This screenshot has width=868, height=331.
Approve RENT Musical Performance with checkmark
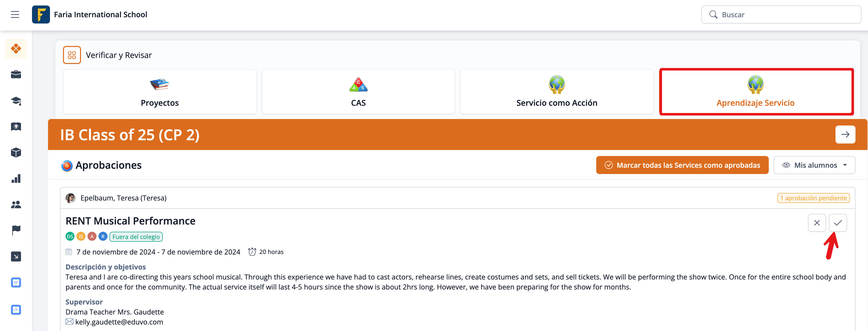(x=838, y=223)
